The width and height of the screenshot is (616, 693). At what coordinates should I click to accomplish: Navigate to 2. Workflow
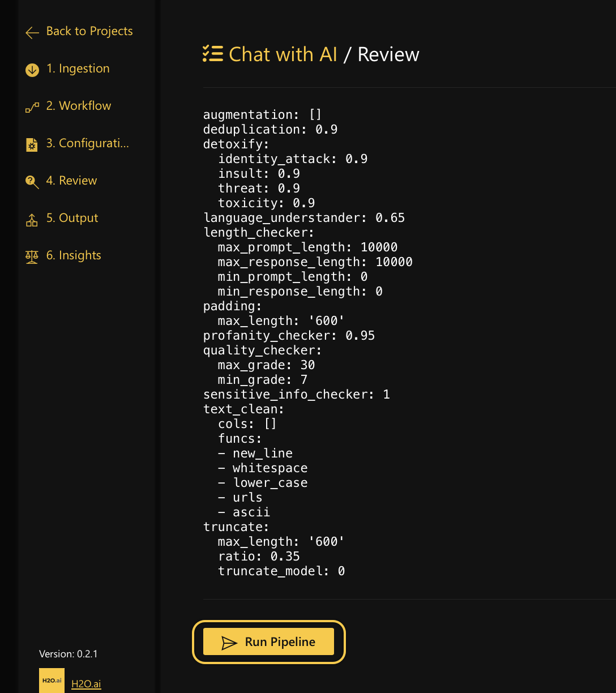tap(79, 106)
